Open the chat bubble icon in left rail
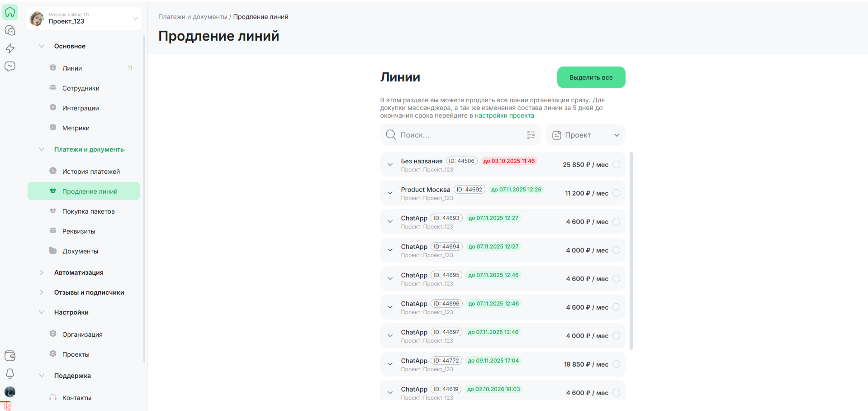Viewport: 868px width, 411px height. pos(10,67)
